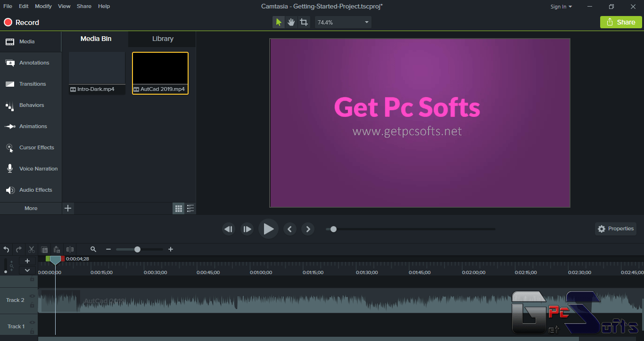644x341 pixels.
Task: Click the Paste icon on timeline toolbar
Action: pyautogui.click(x=57, y=249)
